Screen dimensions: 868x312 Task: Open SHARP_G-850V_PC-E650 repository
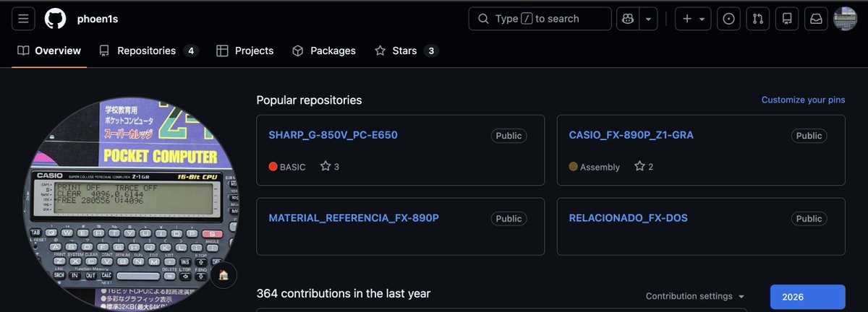click(x=333, y=135)
